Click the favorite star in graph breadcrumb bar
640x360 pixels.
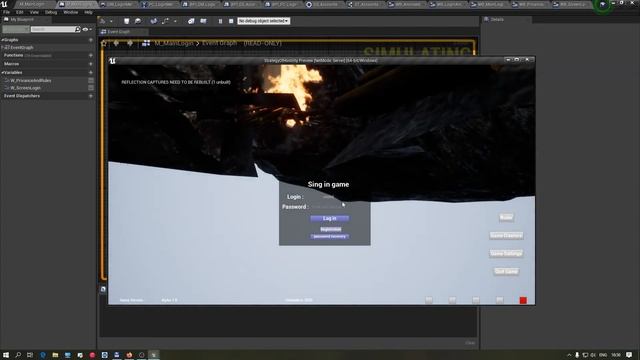(104, 43)
